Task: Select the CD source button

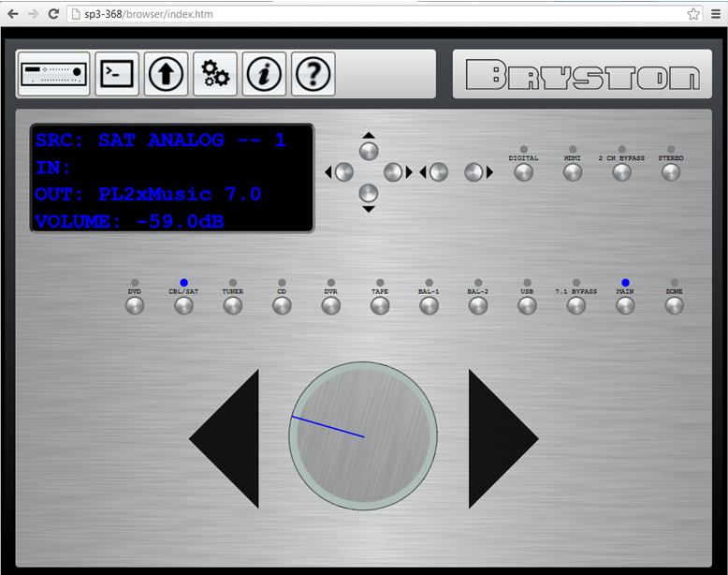Action: point(282,306)
